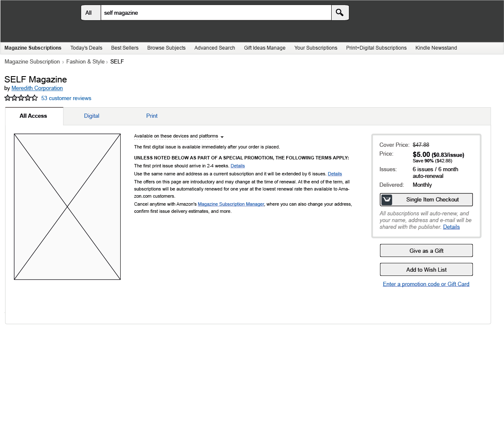504x429 pixels.
Task: Click Enter a promotion code or Gift Card
Action: 426,284
